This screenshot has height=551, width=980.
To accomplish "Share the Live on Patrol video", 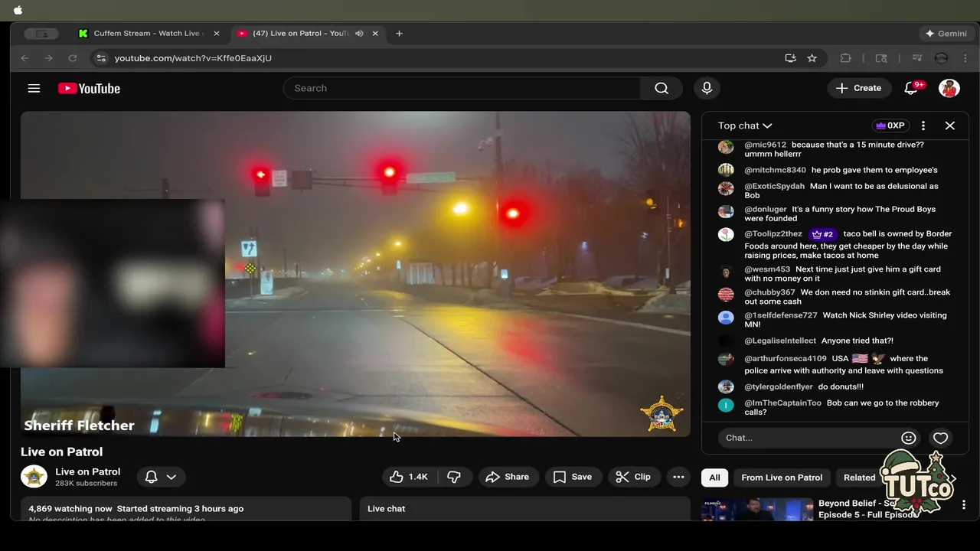I will tap(508, 477).
